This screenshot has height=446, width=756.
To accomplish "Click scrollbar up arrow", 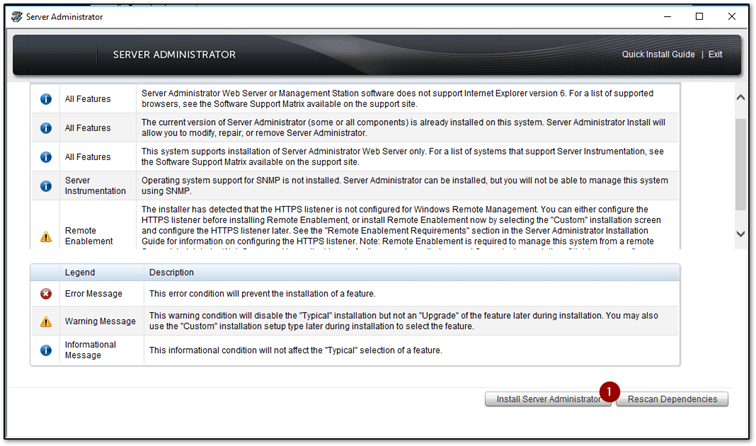I will click(741, 97).
